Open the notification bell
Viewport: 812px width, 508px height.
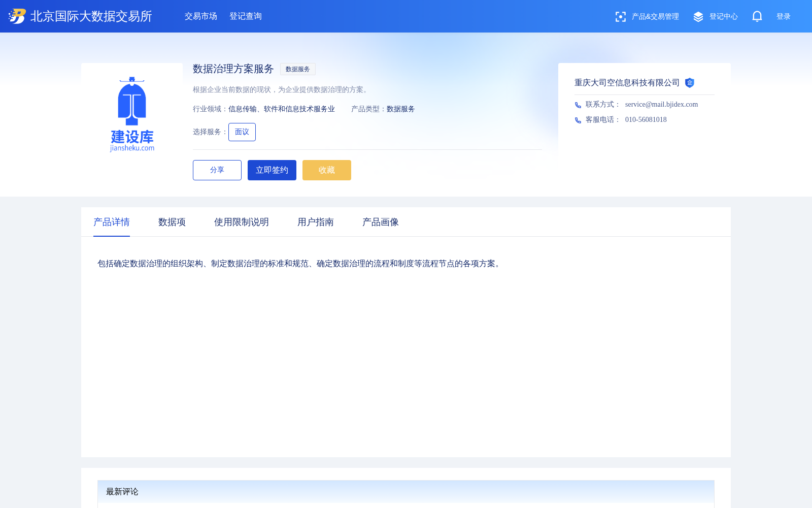pyautogui.click(x=757, y=16)
